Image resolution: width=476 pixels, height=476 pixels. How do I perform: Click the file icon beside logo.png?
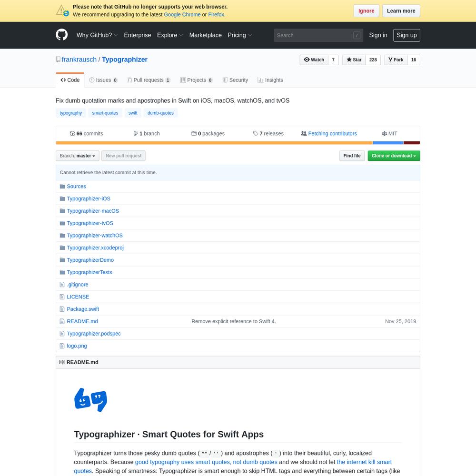(x=62, y=346)
